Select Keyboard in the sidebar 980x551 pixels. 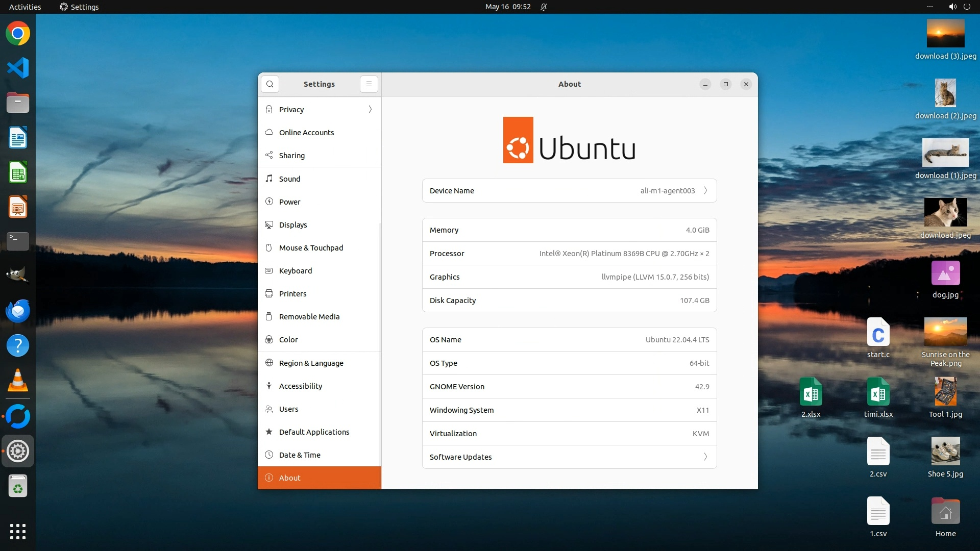(295, 271)
